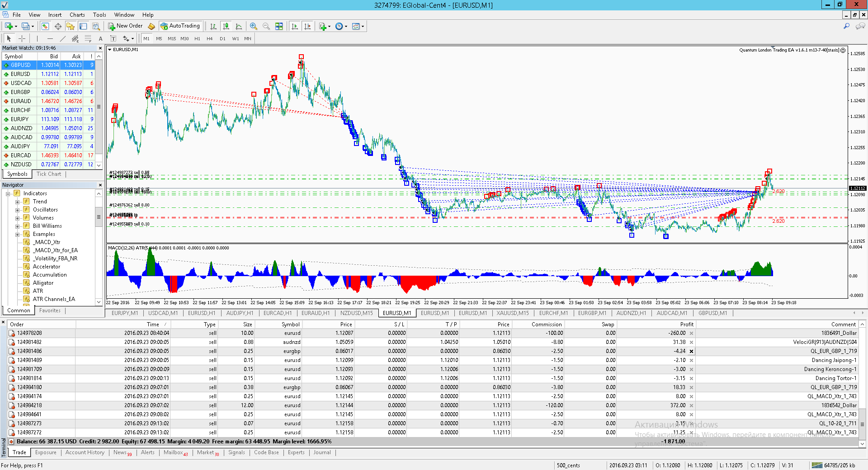Open the Charts menu
Image resolution: width=868 pixels, height=470 pixels.
pos(77,14)
